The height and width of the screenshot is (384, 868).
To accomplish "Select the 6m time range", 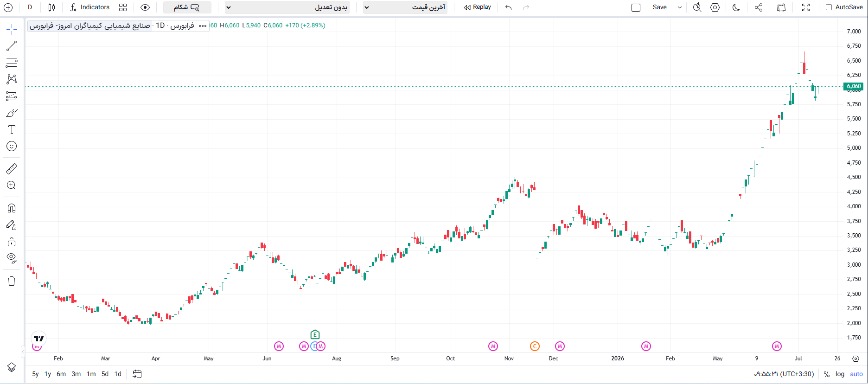I will pos(61,374).
